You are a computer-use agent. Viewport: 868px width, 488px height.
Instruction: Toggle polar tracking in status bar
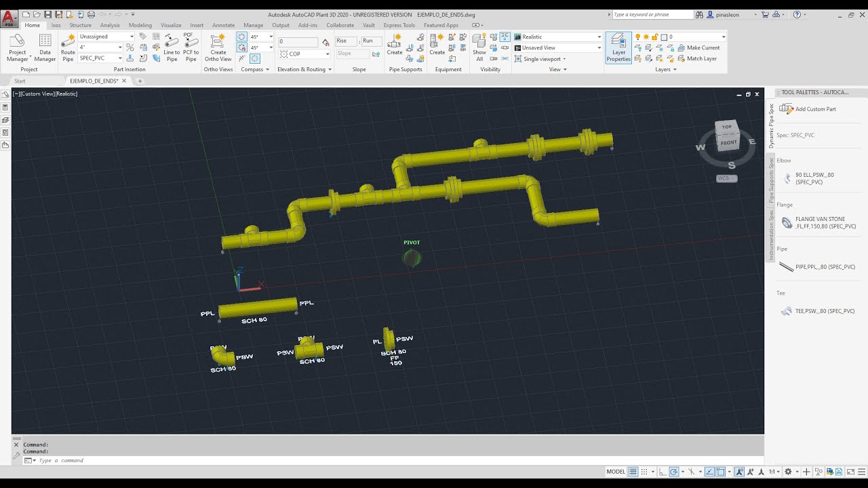674,472
